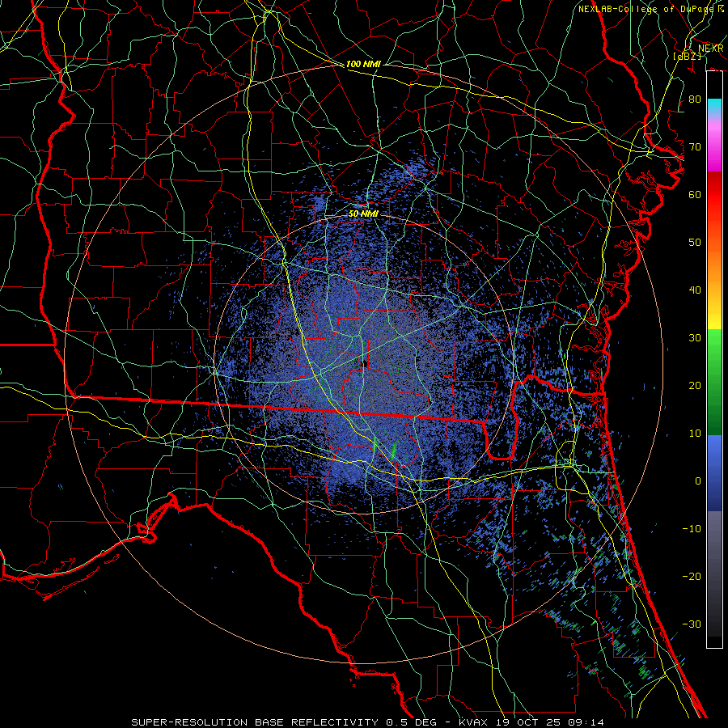The width and height of the screenshot is (728, 728).
Task: Click the -20 dBZ scale value
Action: pos(692,576)
